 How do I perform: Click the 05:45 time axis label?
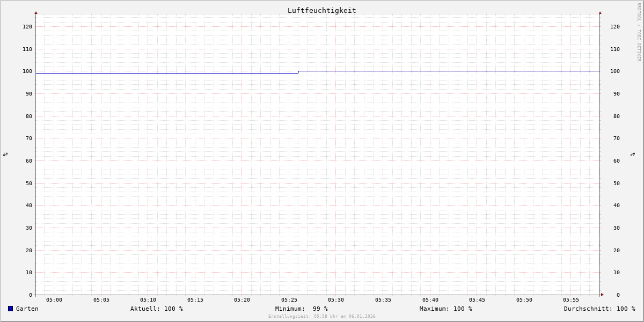click(x=477, y=299)
